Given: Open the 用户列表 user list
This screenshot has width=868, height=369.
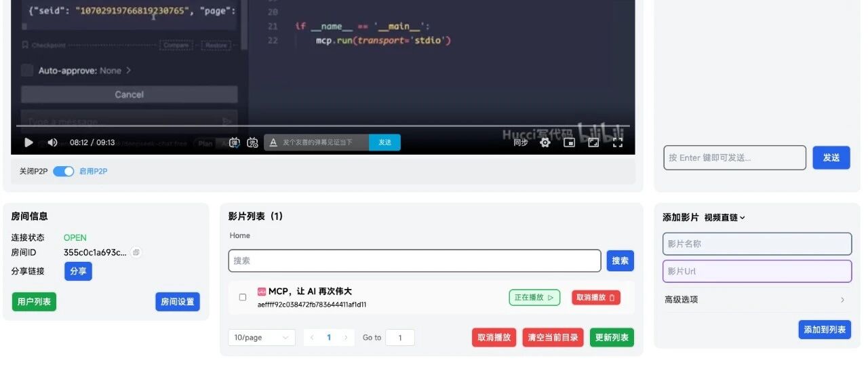Looking at the screenshot, I should click(34, 302).
